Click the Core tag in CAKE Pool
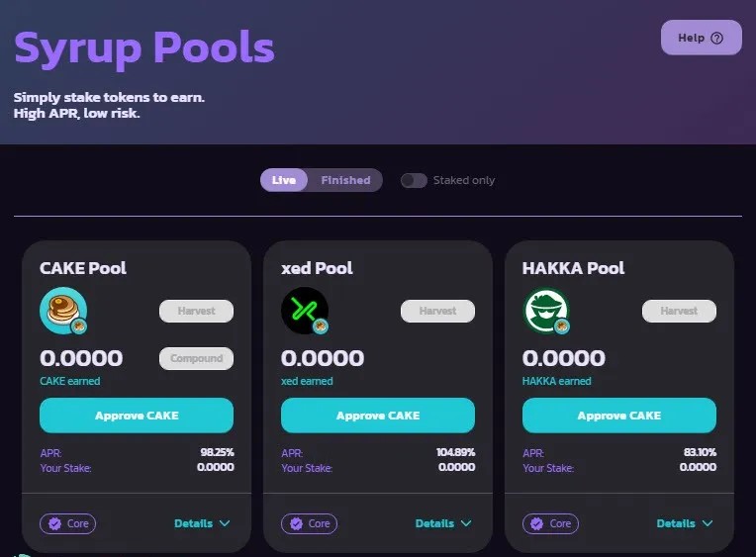This screenshot has width=756, height=557. coord(67,523)
